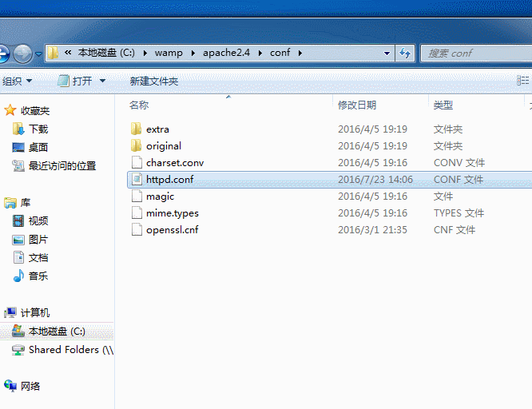Navigate to apache2.4 in address path

[226, 53]
